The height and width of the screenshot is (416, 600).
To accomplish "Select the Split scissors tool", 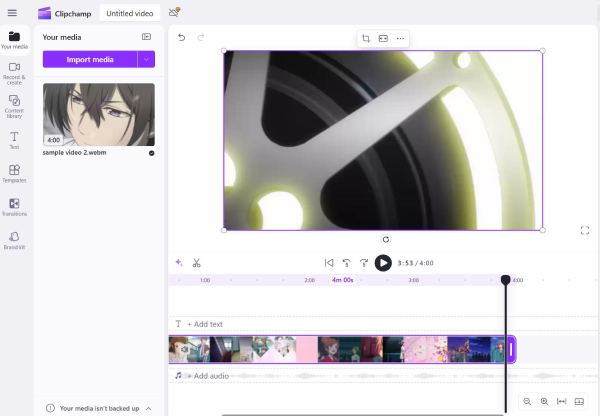I will pyautogui.click(x=196, y=263).
